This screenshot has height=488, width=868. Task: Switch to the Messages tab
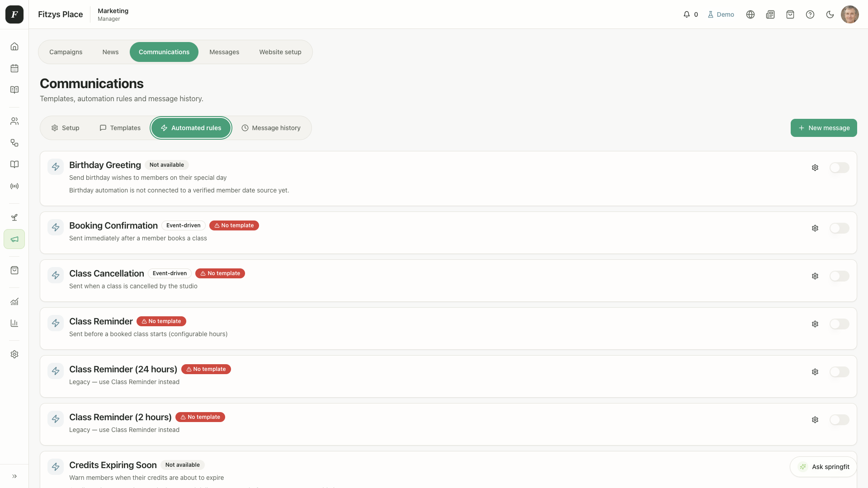[x=224, y=52]
